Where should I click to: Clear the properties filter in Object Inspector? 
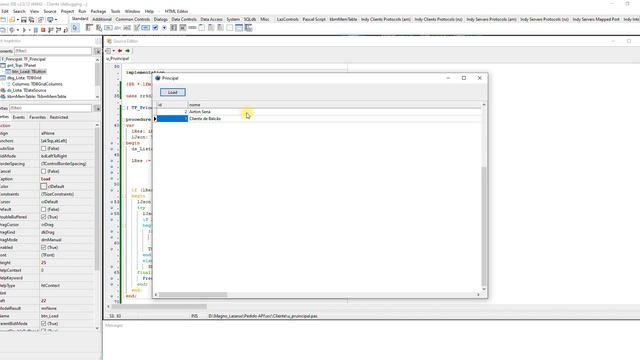[97, 108]
